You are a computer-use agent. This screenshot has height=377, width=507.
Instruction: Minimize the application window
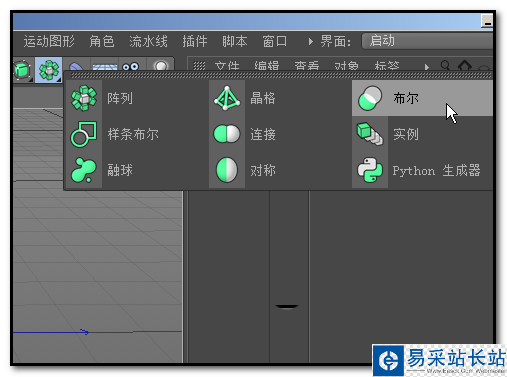pos(487,21)
